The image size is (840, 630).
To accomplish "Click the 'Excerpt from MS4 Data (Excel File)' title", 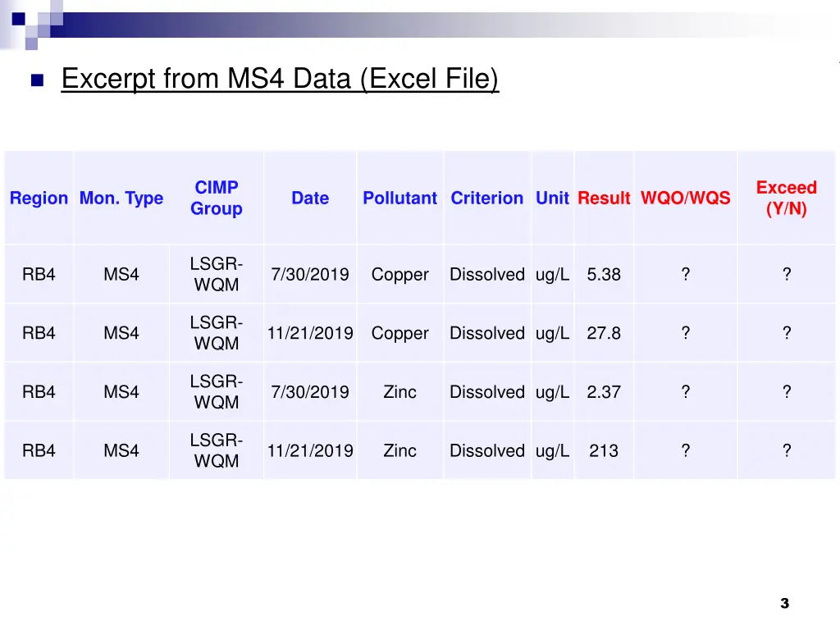I will (280, 80).
